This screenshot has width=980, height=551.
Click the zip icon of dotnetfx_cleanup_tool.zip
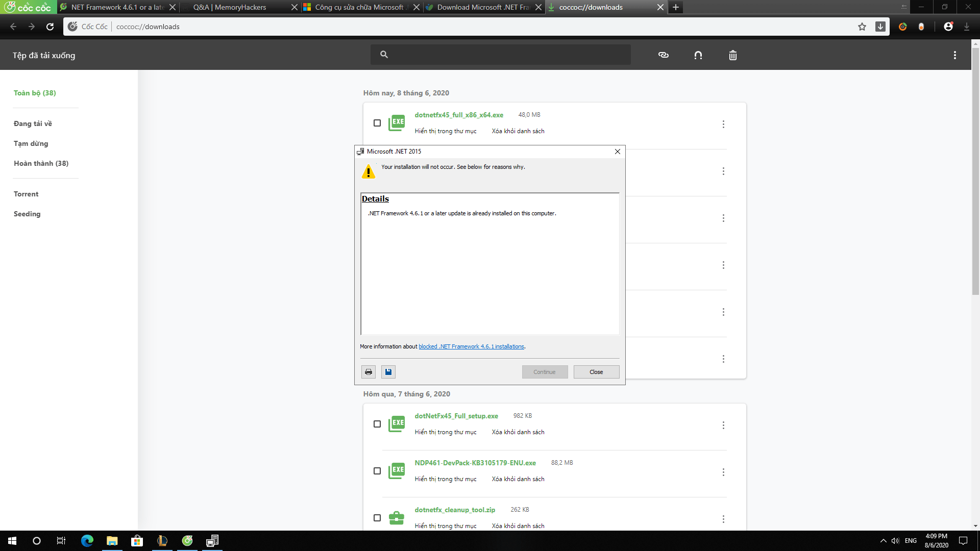click(x=397, y=517)
